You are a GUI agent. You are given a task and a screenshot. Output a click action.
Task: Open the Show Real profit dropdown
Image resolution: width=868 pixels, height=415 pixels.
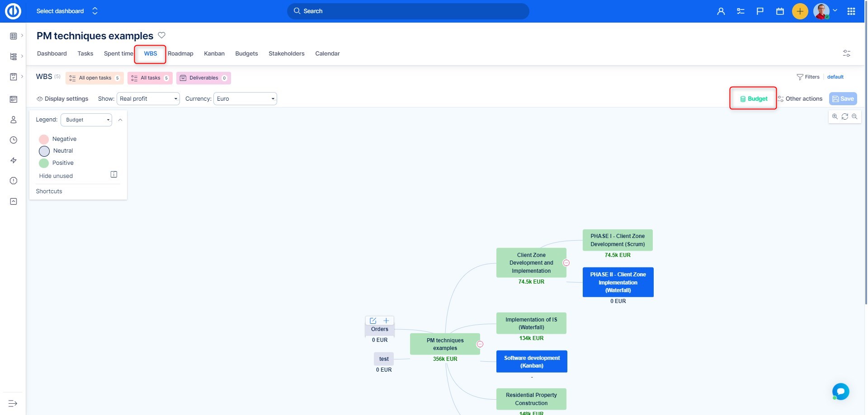click(x=148, y=99)
